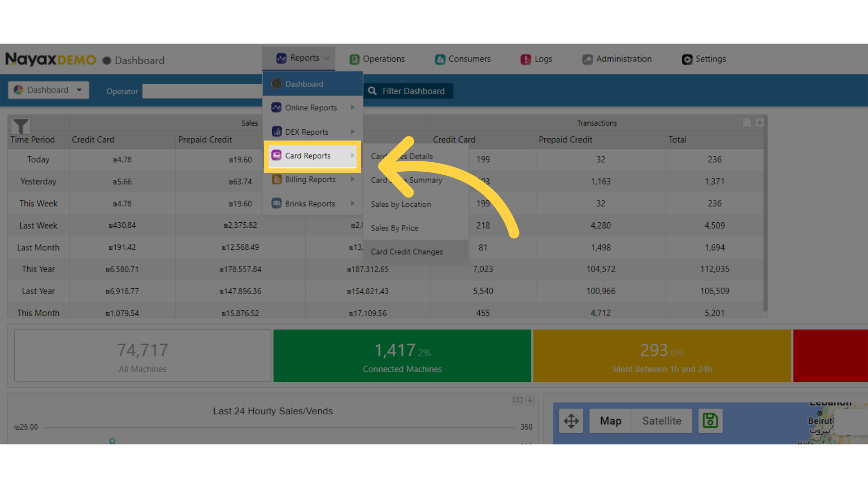
Task: Click the Silent Between 1h and 24h tile
Action: pyautogui.click(x=662, y=356)
